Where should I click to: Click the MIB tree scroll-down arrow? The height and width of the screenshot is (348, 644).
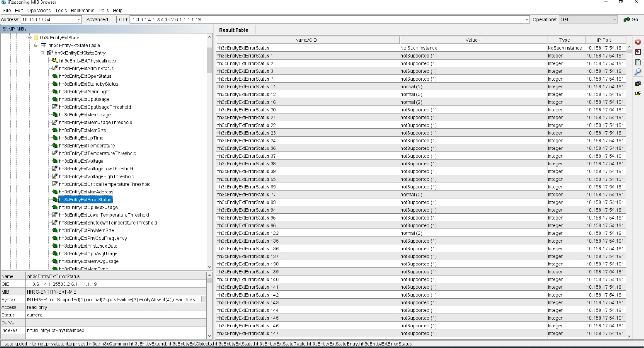pos(210,267)
